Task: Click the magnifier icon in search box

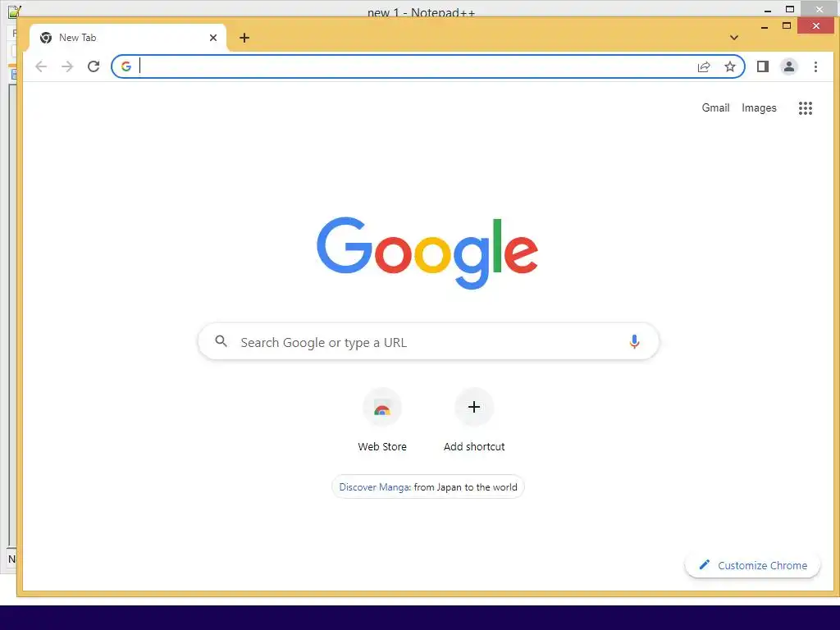Action: (x=221, y=340)
